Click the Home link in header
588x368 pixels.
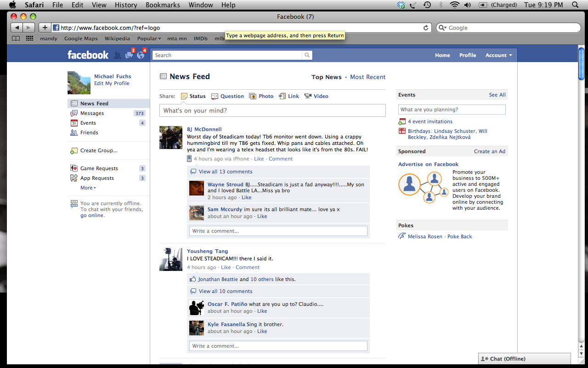coord(442,55)
